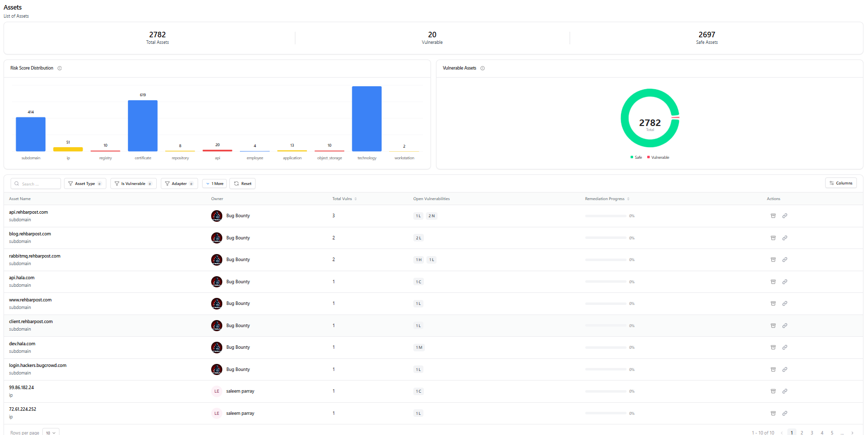Archive the dev.hala.com asset
The image size is (868, 435).
pyautogui.click(x=773, y=347)
